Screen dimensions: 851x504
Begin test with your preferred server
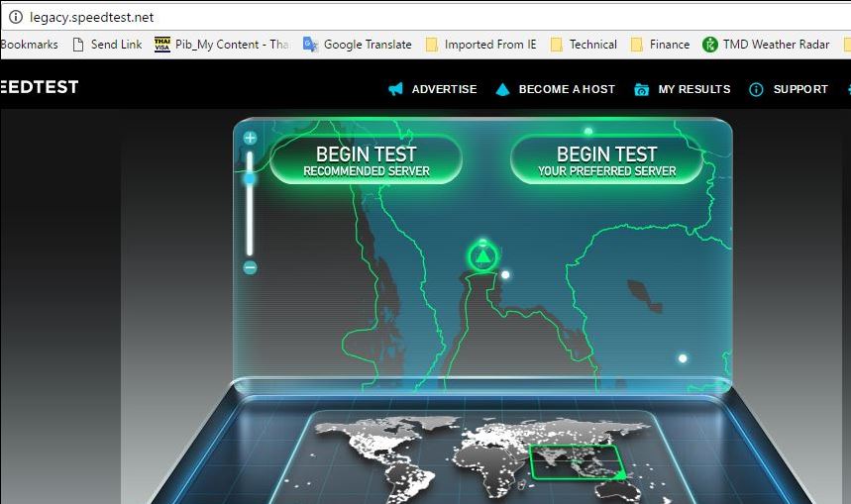click(x=606, y=160)
